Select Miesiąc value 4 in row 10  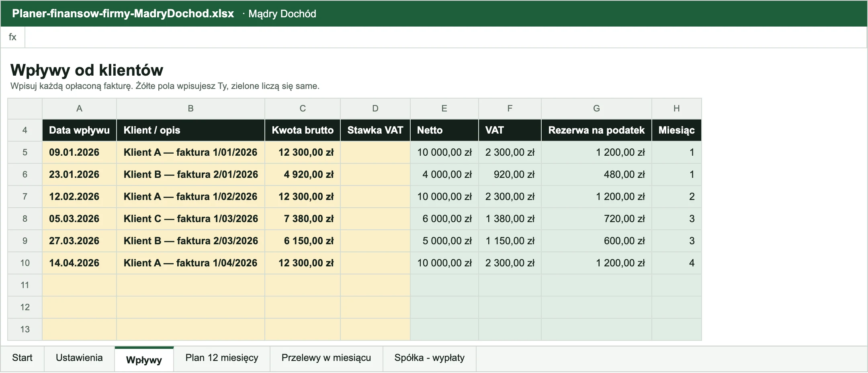coord(677,263)
